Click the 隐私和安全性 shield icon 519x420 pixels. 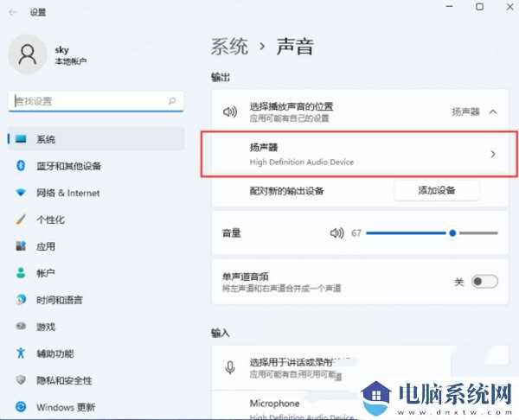[x=21, y=380]
